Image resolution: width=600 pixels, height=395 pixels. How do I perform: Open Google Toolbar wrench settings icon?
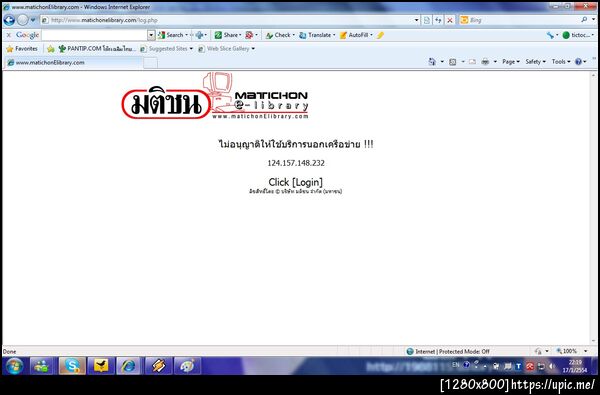click(x=550, y=35)
